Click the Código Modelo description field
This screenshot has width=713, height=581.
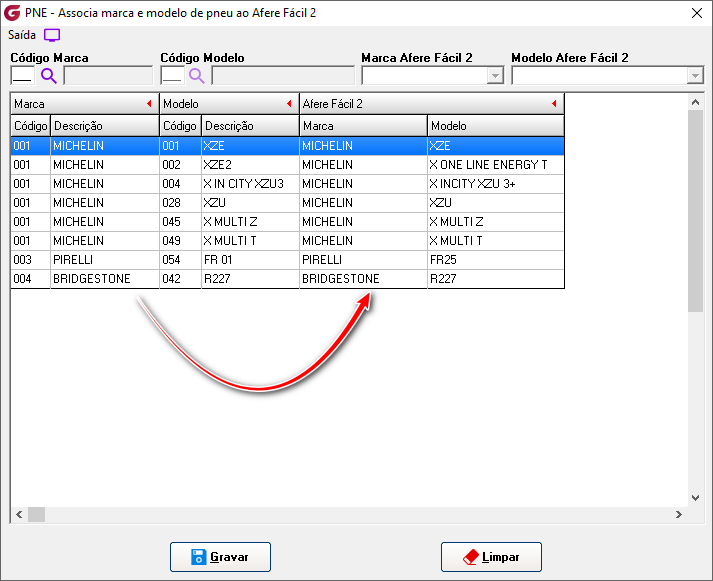pos(283,75)
